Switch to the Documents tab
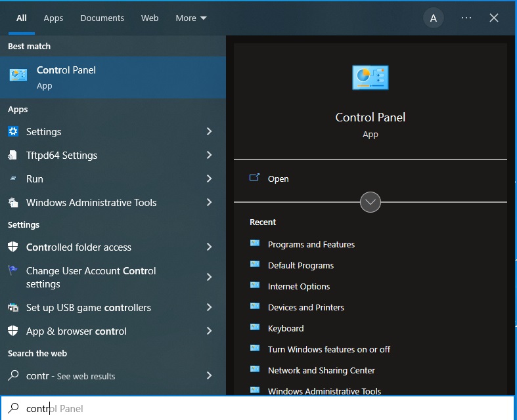This screenshot has height=420, width=517. coord(102,18)
